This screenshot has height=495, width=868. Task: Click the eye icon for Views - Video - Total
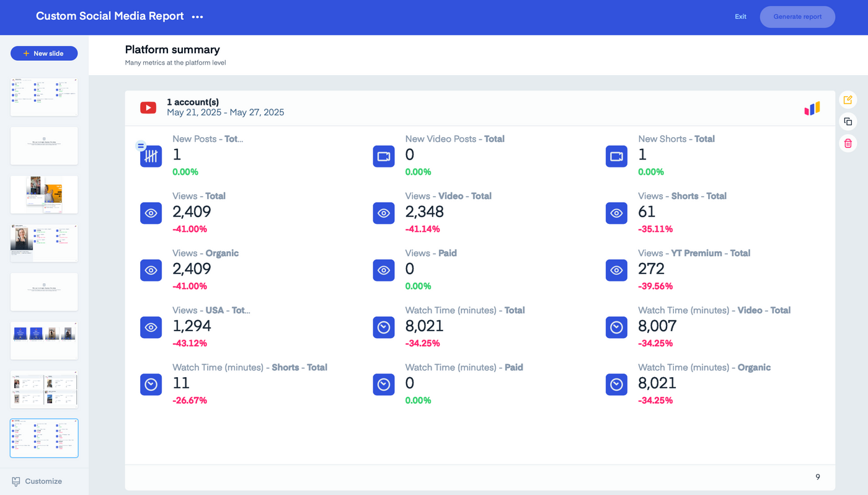point(384,213)
